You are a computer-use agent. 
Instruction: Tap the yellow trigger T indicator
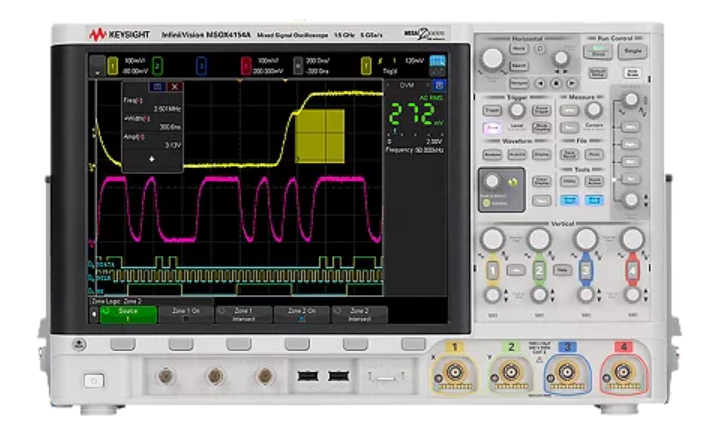(366, 66)
